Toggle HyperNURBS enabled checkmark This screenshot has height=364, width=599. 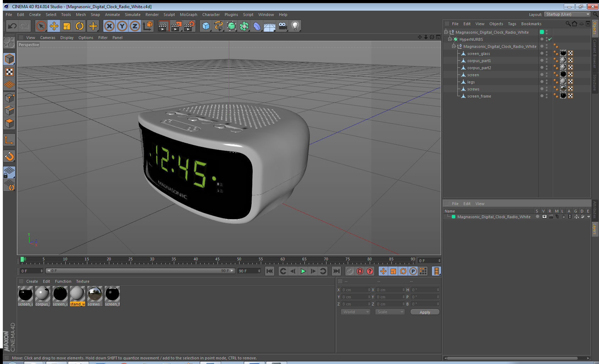(x=550, y=39)
